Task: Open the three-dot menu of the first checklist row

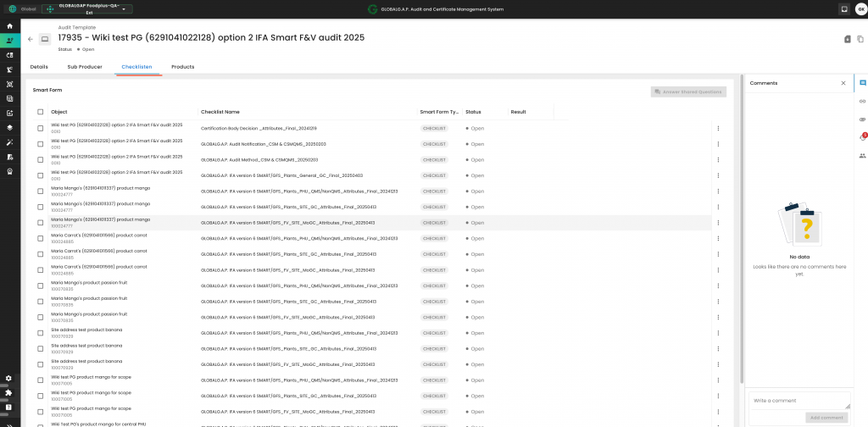Action: pos(718,129)
